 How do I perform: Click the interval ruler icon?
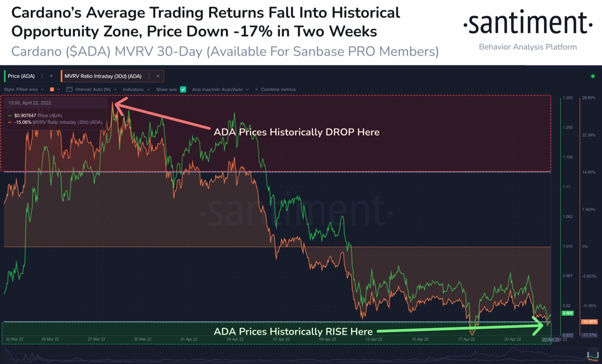click(69, 90)
